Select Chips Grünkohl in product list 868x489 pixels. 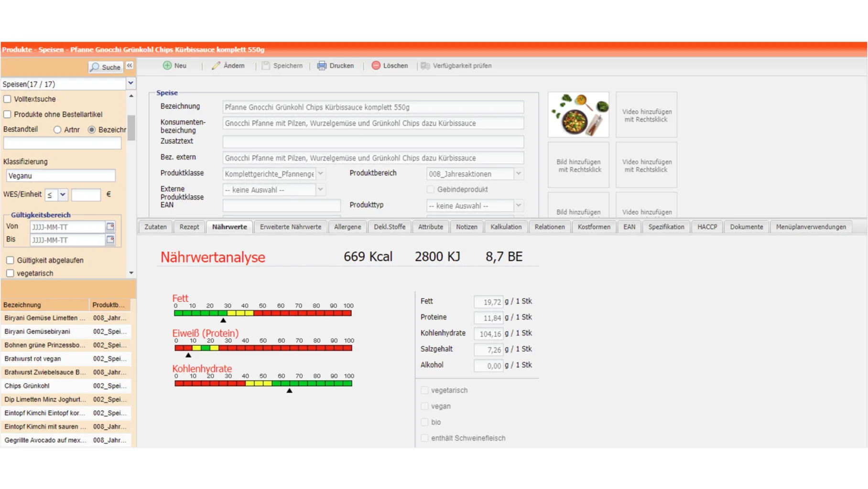(27, 386)
